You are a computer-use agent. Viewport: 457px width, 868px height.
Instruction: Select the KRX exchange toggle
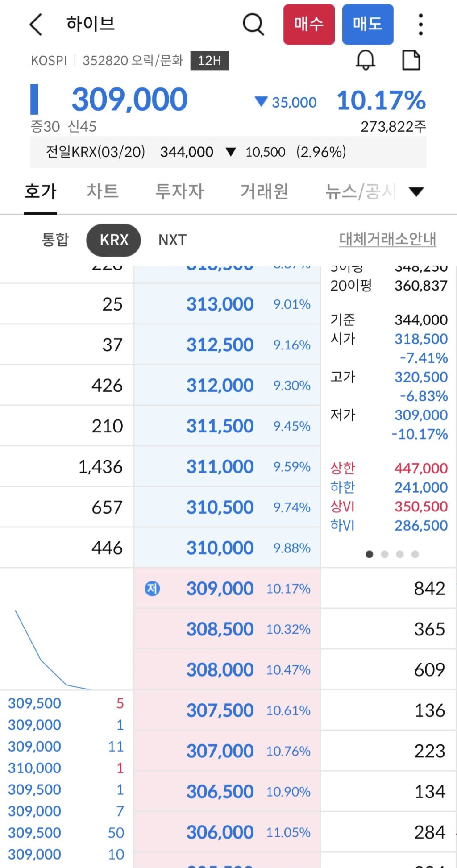coord(114,240)
